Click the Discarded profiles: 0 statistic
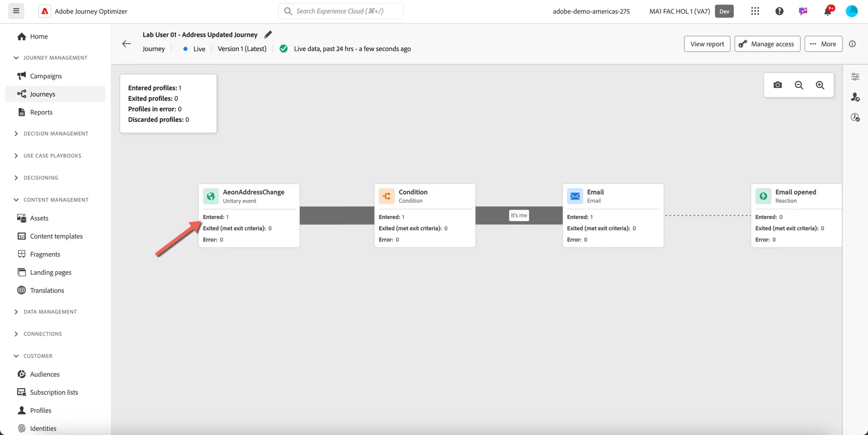 (x=159, y=120)
